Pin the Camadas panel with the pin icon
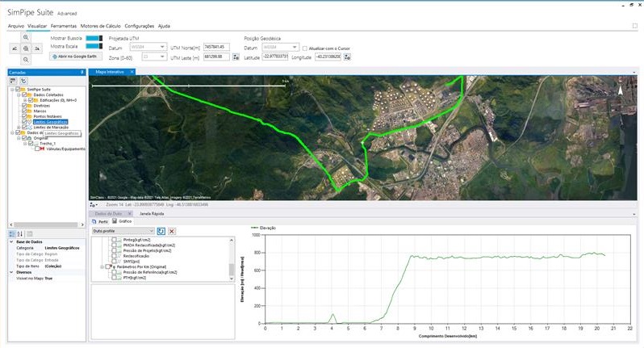The height and width of the screenshot is (348, 644). (82, 73)
